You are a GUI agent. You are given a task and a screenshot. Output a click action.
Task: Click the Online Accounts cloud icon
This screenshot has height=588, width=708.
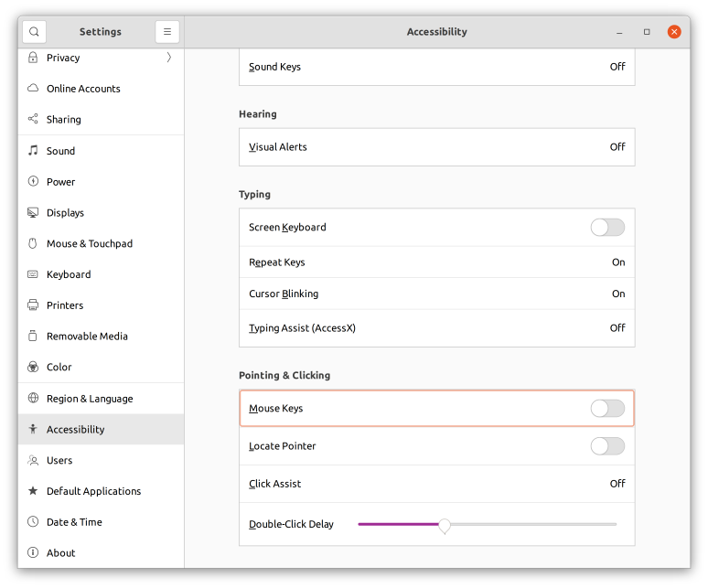(33, 88)
